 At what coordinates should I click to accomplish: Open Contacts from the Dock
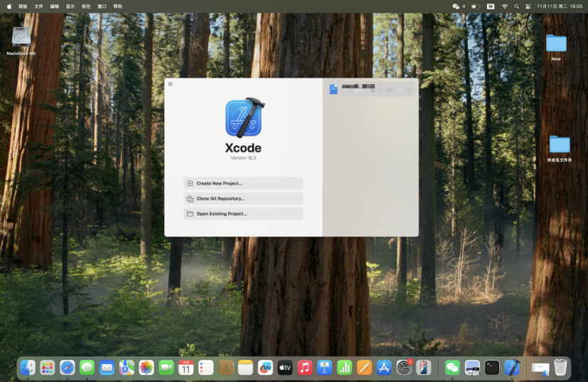226,368
